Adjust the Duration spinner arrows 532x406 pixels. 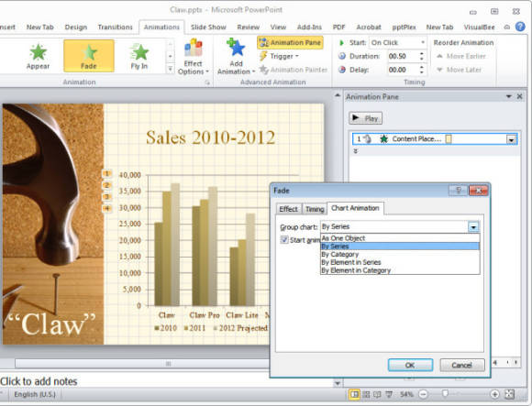[422, 56]
